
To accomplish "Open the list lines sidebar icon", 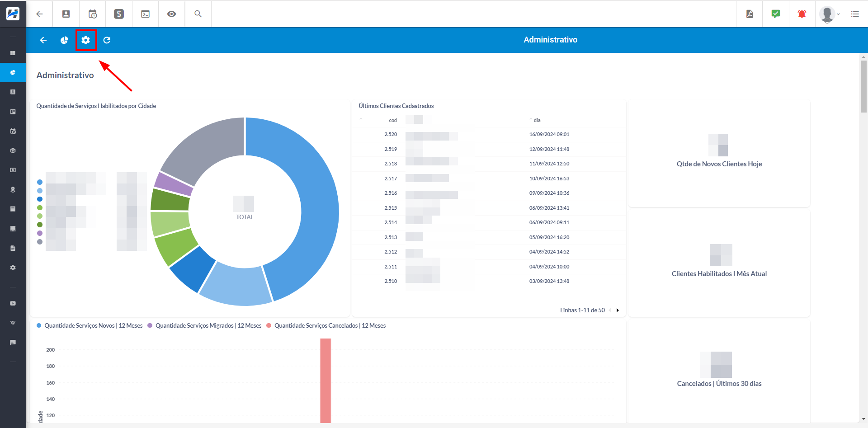I will point(13,209).
